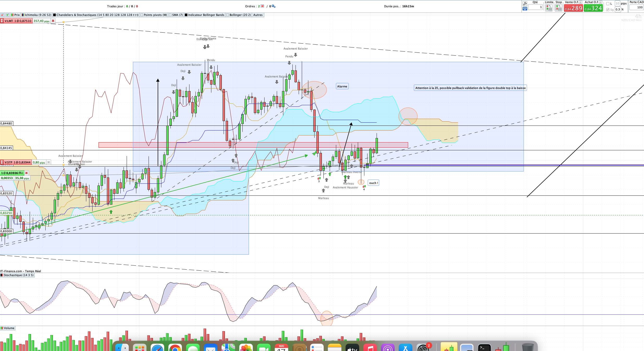Open the Stochastique (14 3 5) panel label
Screen dimensions: 644x351
point(17,275)
